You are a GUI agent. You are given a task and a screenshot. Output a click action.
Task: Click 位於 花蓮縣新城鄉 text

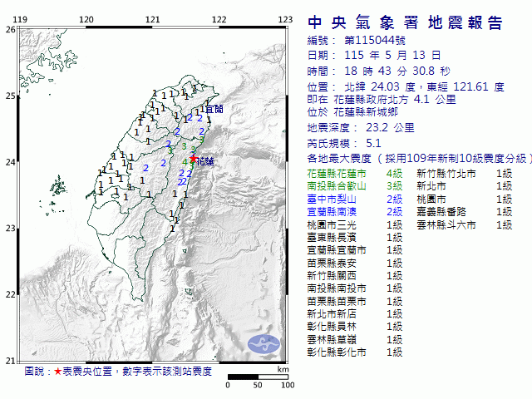[x=352, y=112]
